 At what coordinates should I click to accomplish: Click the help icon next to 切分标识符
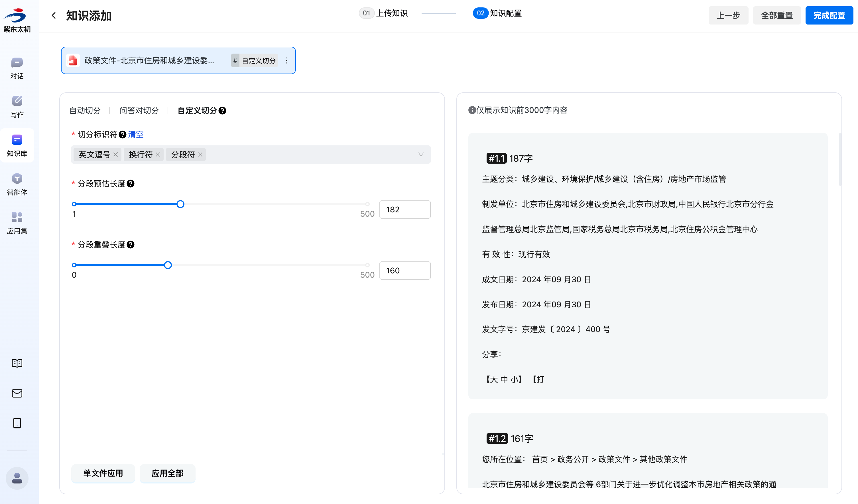click(123, 135)
